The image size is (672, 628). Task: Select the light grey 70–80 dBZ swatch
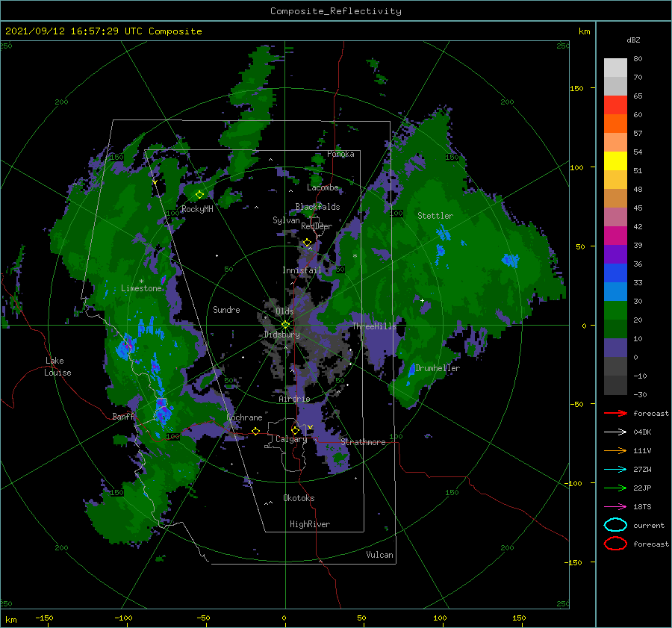point(615,68)
